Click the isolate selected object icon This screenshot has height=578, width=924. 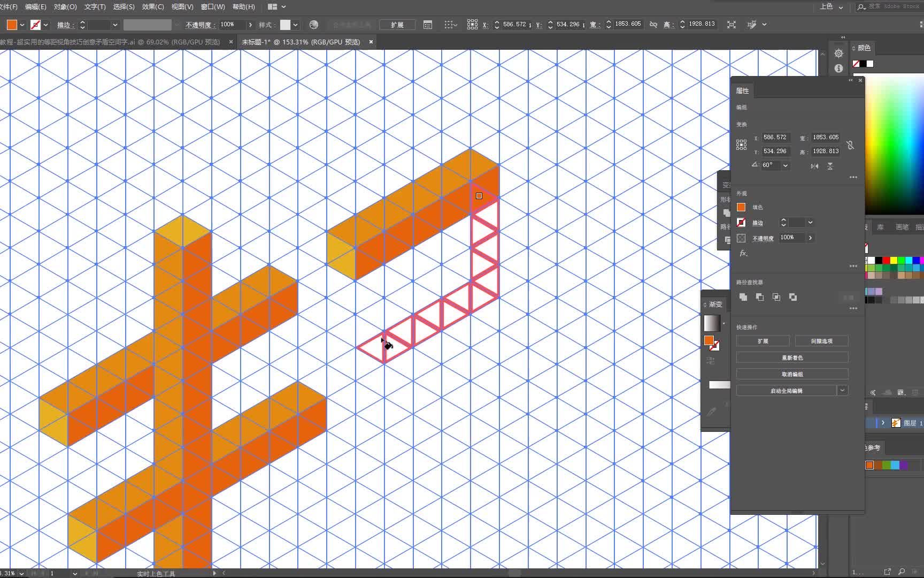click(x=731, y=25)
